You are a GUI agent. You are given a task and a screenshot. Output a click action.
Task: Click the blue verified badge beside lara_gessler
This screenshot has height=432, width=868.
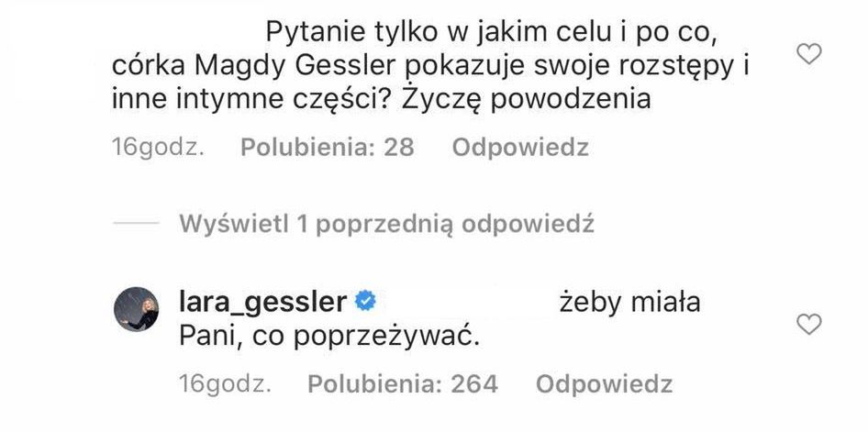(365, 301)
